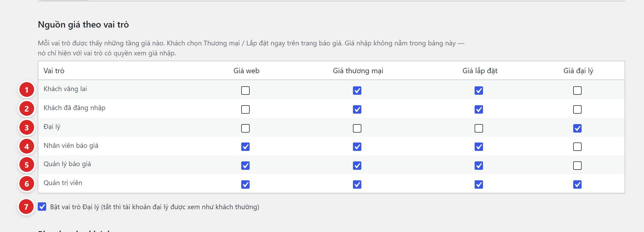Uncheck Giá web for Nhân viên báo giá
Viewport: 644px width, 232px height.
tap(245, 147)
